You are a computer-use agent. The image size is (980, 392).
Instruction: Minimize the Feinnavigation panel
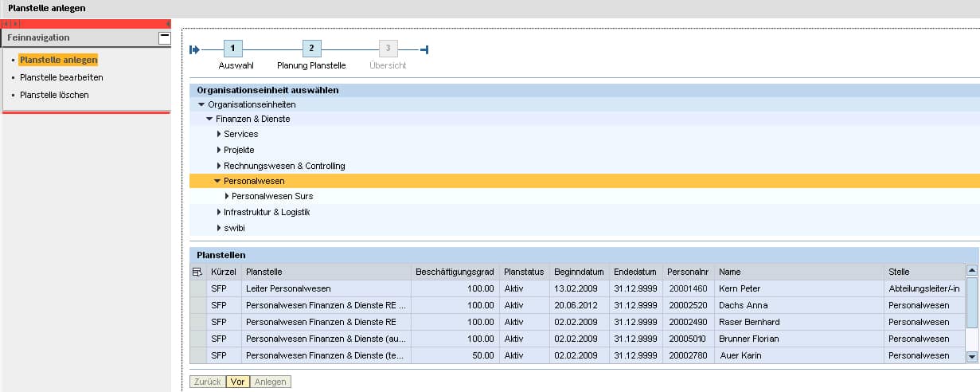click(x=164, y=37)
